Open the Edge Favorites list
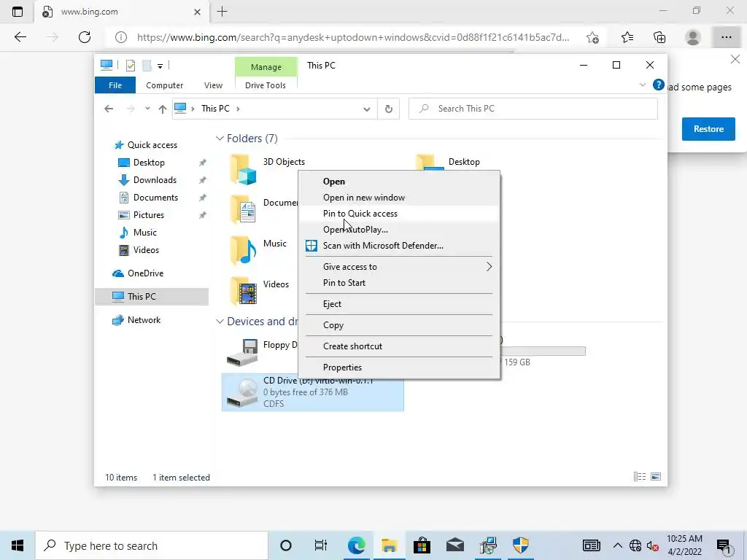747x560 pixels. coord(627,37)
